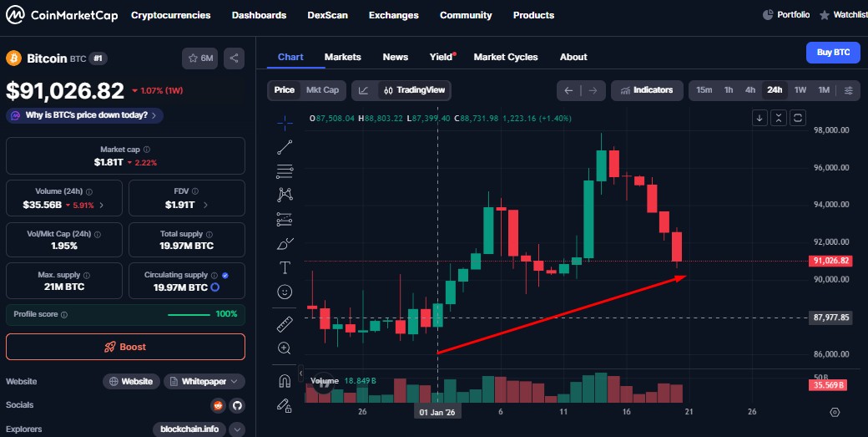Open the Cryptocurrencies menu
The height and width of the screenshot is (437, 868).
[170, 16]
